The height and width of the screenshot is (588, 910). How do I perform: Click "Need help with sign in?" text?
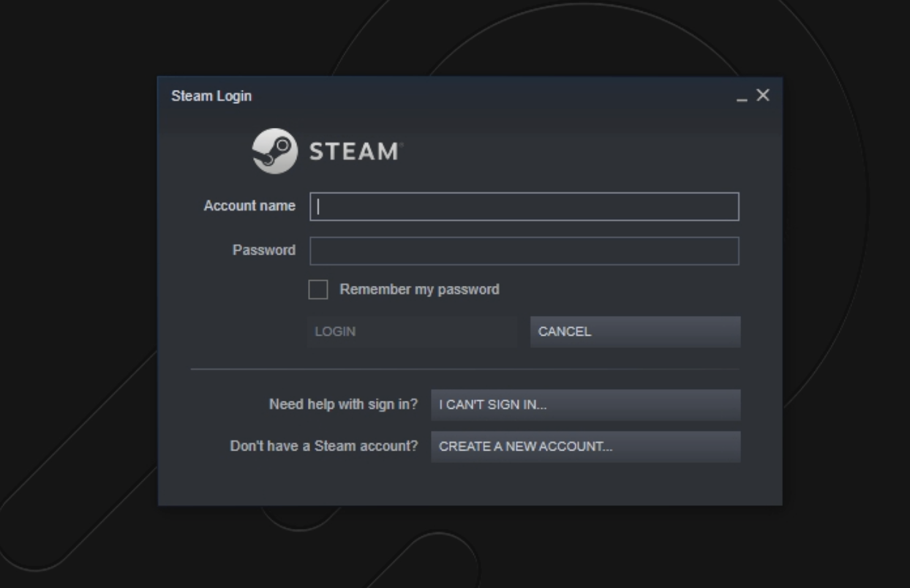[344, 404]
